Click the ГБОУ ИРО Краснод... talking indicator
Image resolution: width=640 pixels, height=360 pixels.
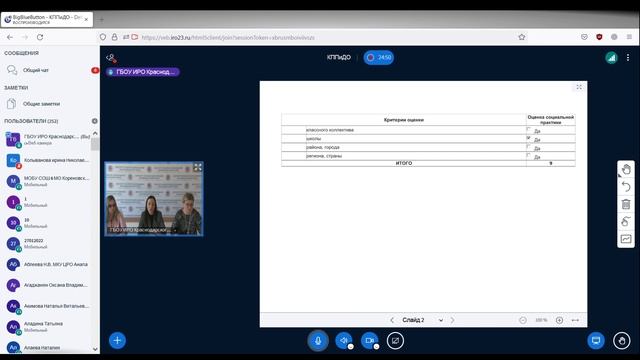click(x=142, y=72)
